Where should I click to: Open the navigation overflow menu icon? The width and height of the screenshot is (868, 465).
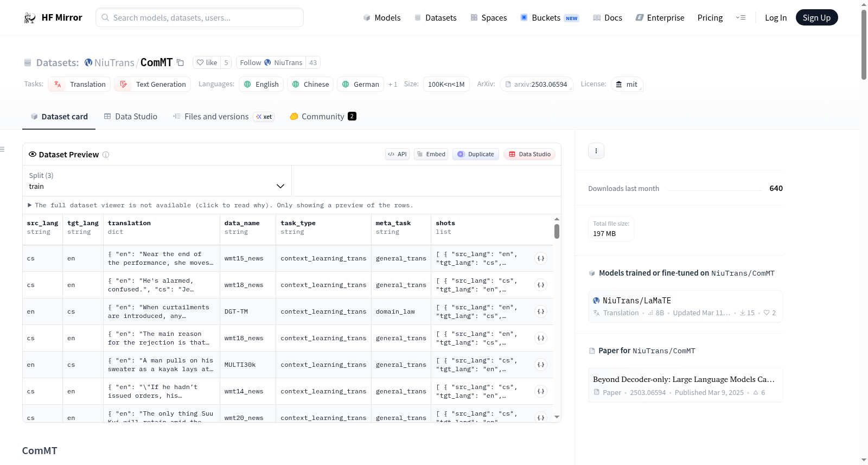pyautogui.click(x=741, y=17)
